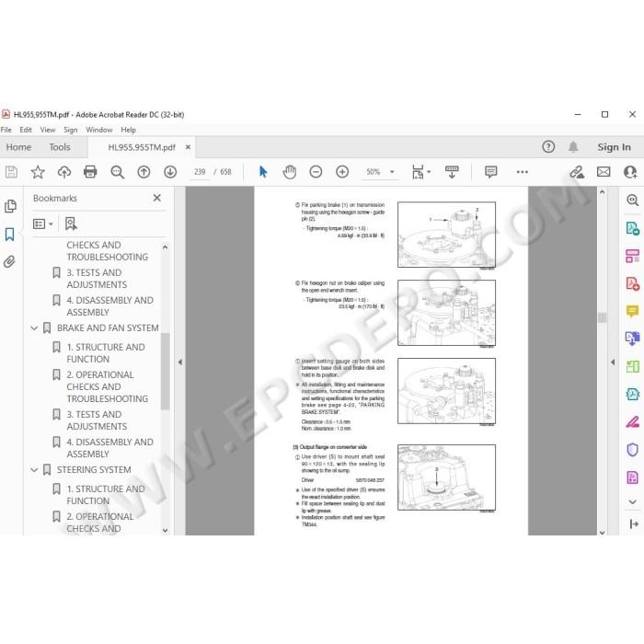Show more tools chevron in right pane
The width and height of the screenshot is (644, 644).
[x=633, y=502]
